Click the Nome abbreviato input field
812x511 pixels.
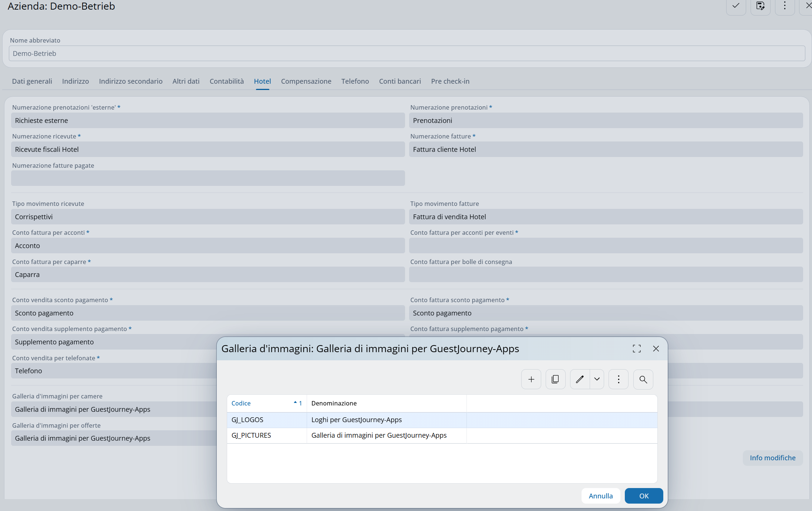406,53
